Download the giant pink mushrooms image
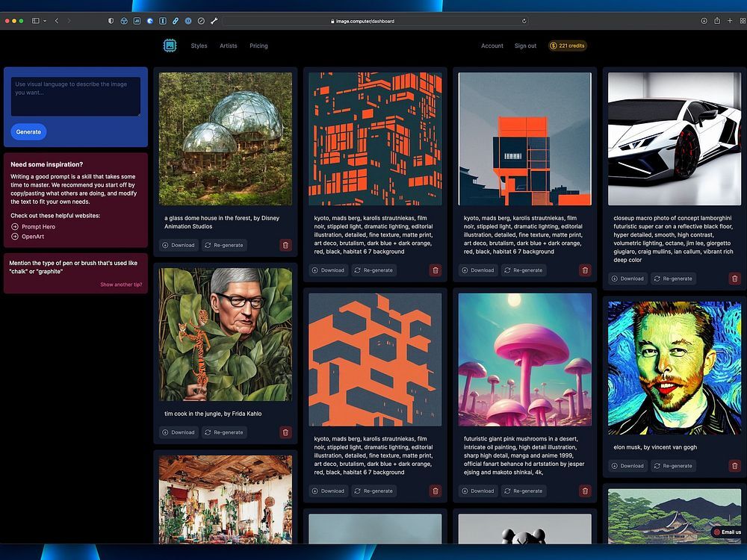Viewport: 747px width, 560px height. click(478, 491)
